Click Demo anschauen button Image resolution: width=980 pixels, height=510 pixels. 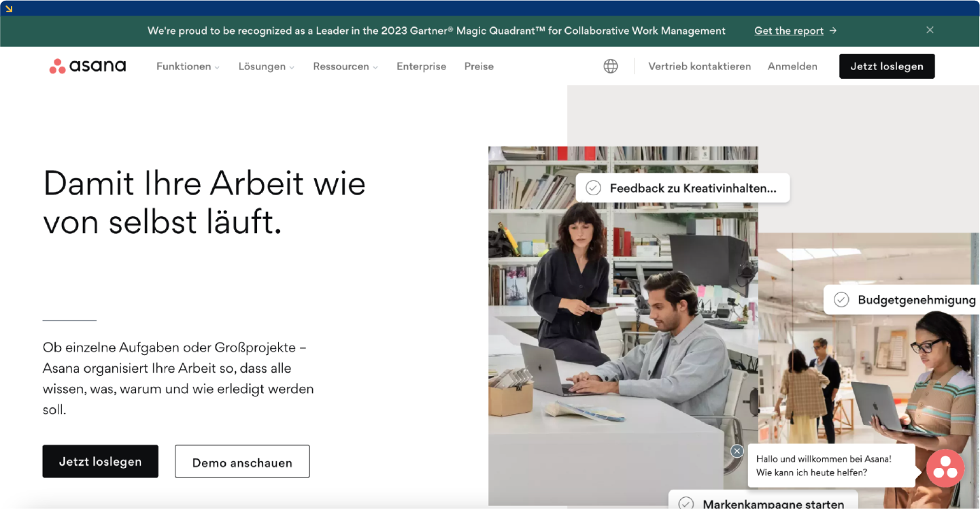click(242, 462)
